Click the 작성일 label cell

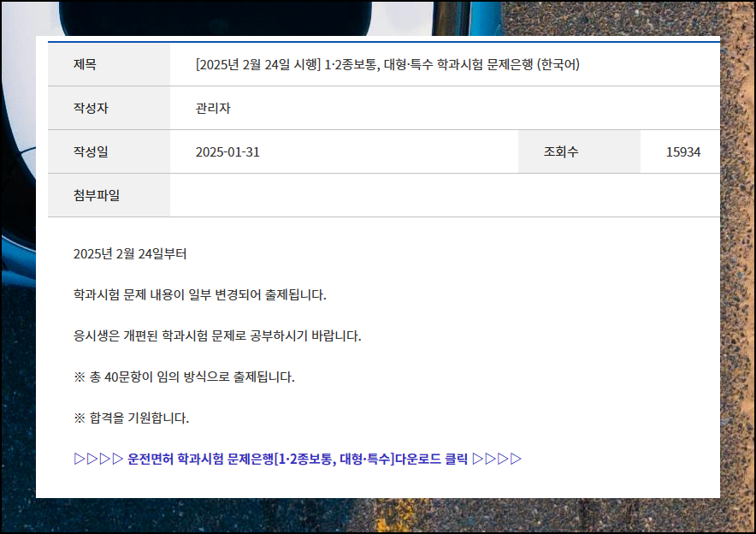(x=109, y=151)
